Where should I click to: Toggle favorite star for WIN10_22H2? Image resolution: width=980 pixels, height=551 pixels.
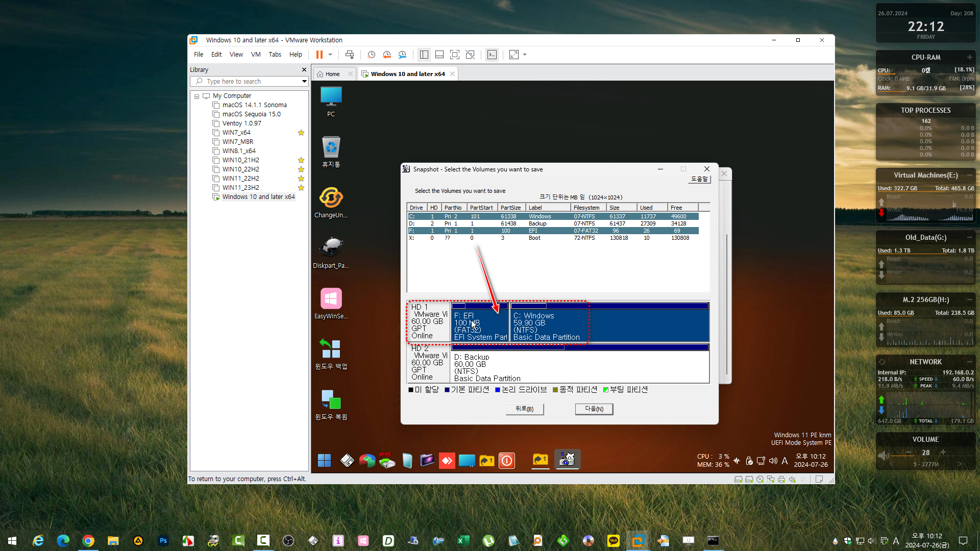coord(301,169)
